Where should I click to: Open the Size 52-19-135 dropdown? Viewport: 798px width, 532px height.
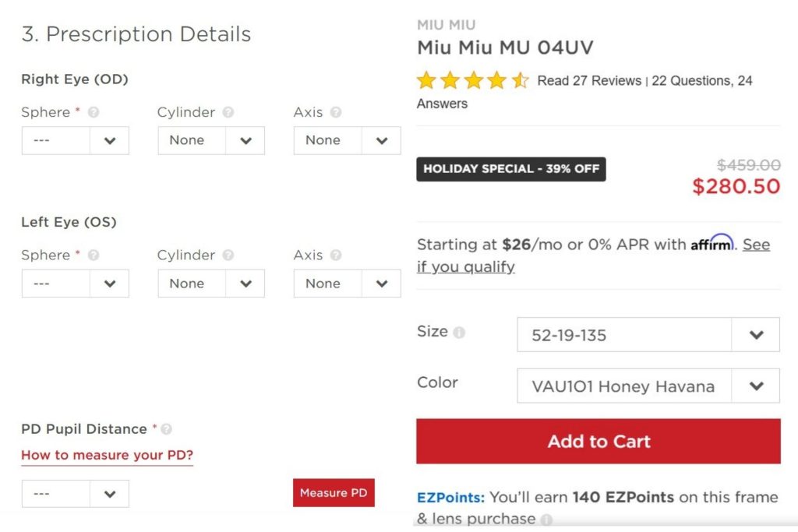point(648,335)
